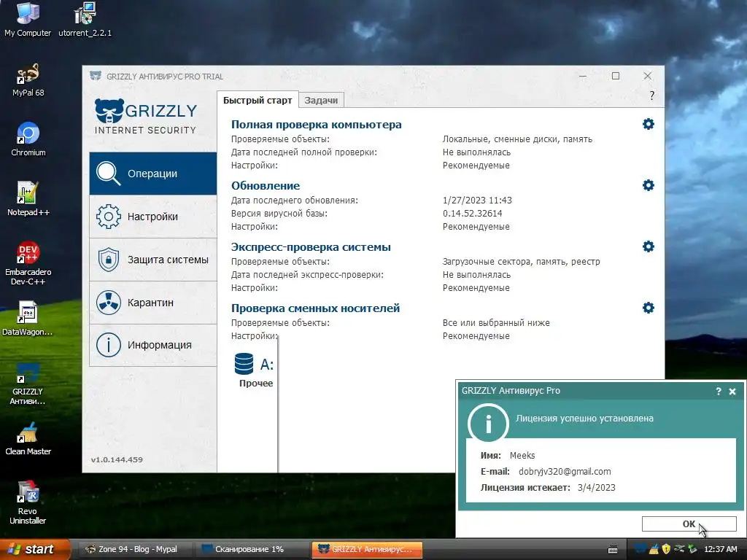
Task: Click the name value Meeks
Action: (x=522, y=455)
